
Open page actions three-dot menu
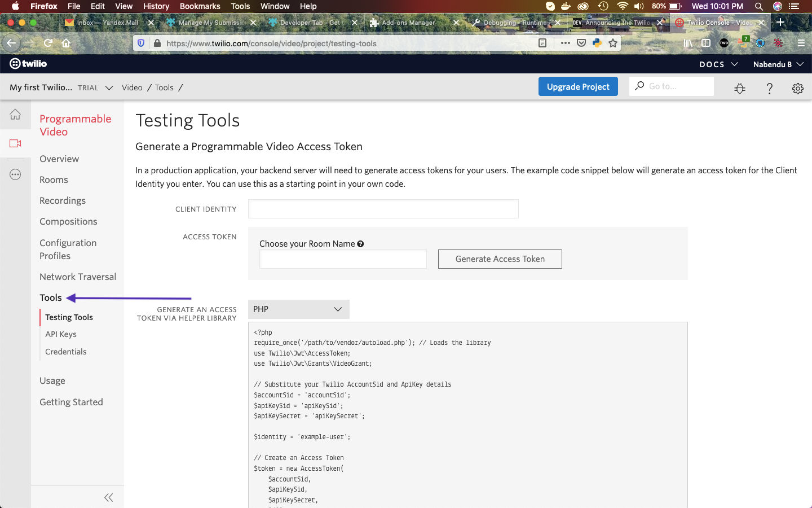coord(565,43)
